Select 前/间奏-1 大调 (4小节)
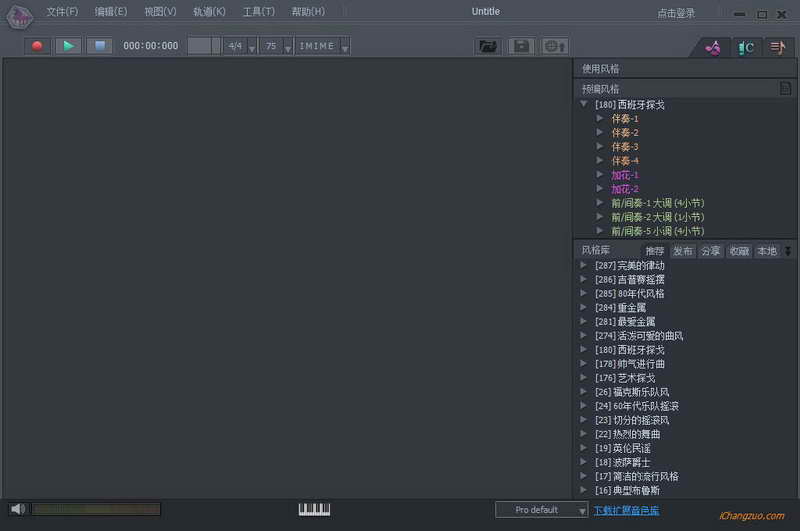 658,203
